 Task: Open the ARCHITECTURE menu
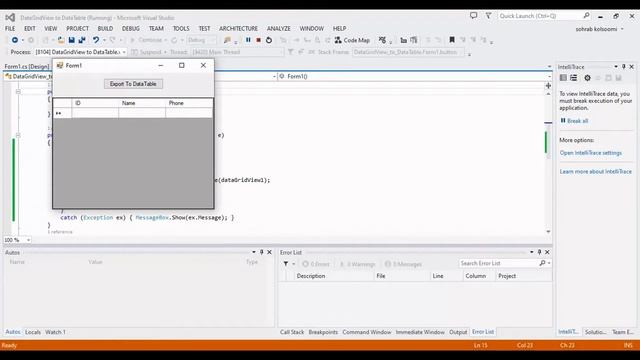pos(238,29)
